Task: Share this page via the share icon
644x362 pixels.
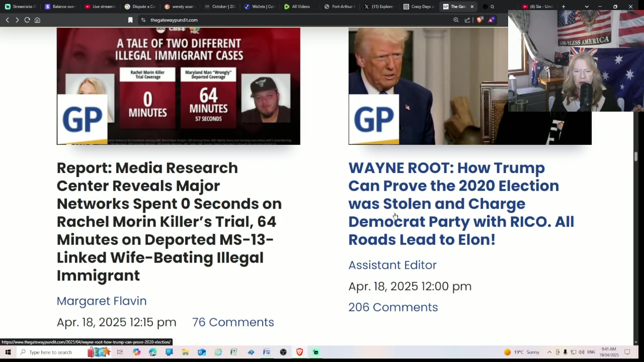Action: pos(467,20)
